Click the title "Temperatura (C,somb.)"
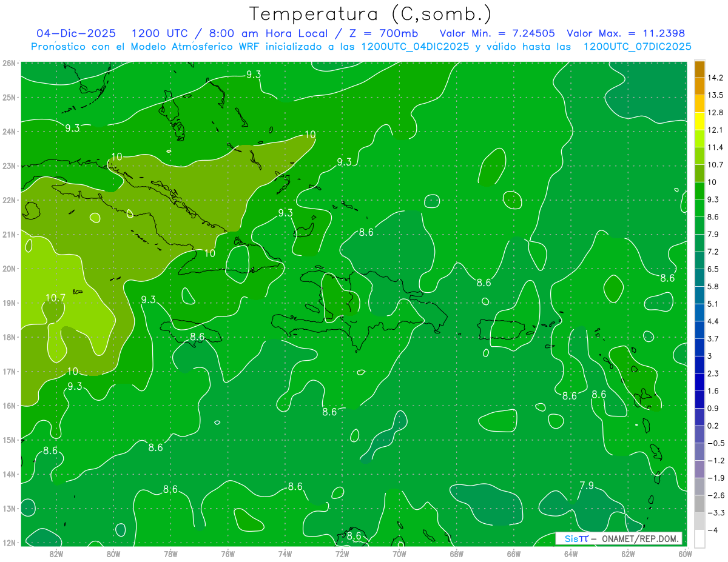 tap(370, 13)
